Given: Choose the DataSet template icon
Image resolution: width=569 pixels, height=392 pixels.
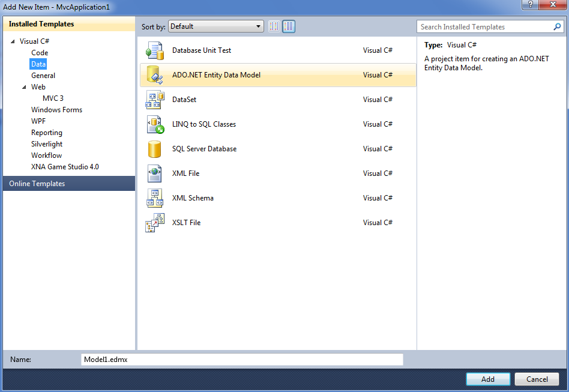Looking at the screenshot, I should pyautogui.click(x=155, y=100).
